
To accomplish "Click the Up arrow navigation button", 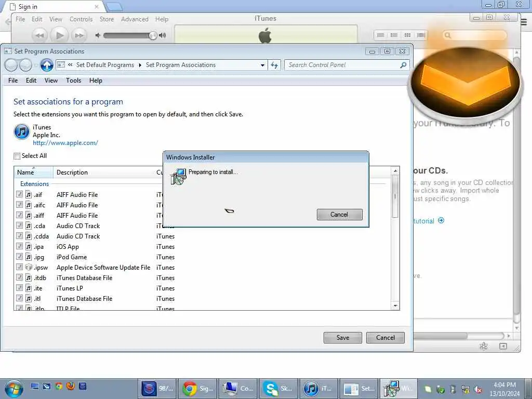I will pyautogui.click(x=47, y=65).
